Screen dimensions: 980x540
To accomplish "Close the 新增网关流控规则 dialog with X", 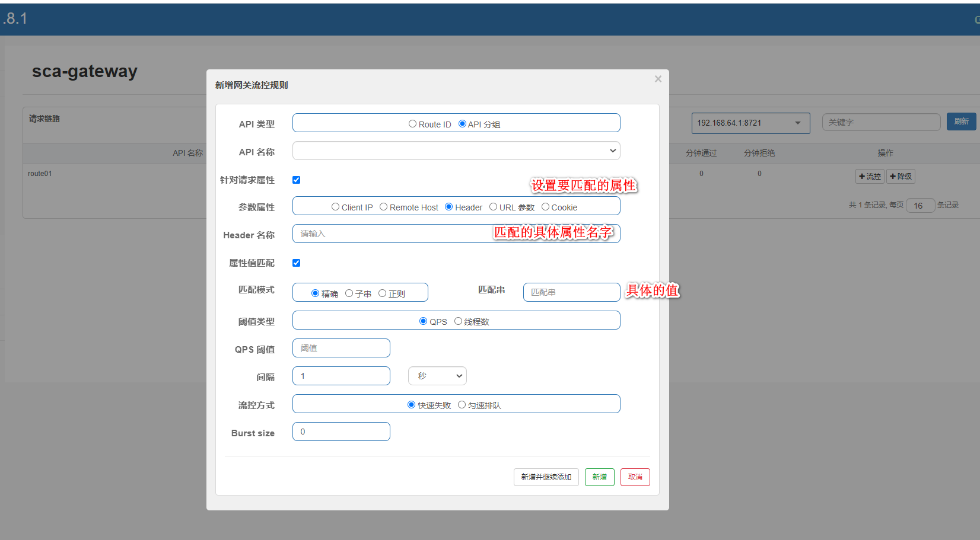I will (658, 79).
